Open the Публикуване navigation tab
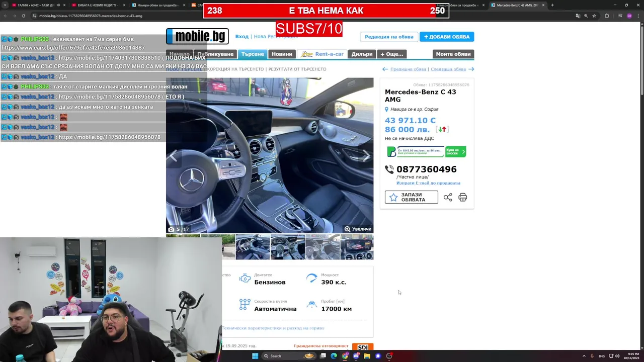This screenshot has height=362, width=644. pos(215,54)
